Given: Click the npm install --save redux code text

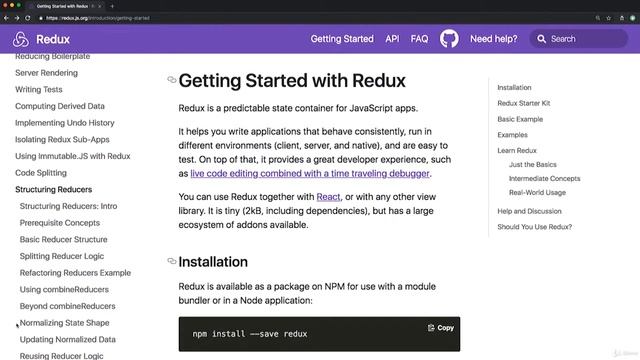Looking at the screenshot, I should coord(249,334).
